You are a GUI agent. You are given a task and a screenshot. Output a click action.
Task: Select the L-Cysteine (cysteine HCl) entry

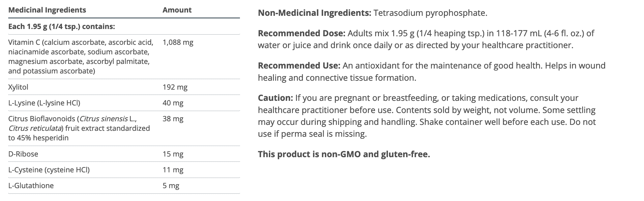49,170
